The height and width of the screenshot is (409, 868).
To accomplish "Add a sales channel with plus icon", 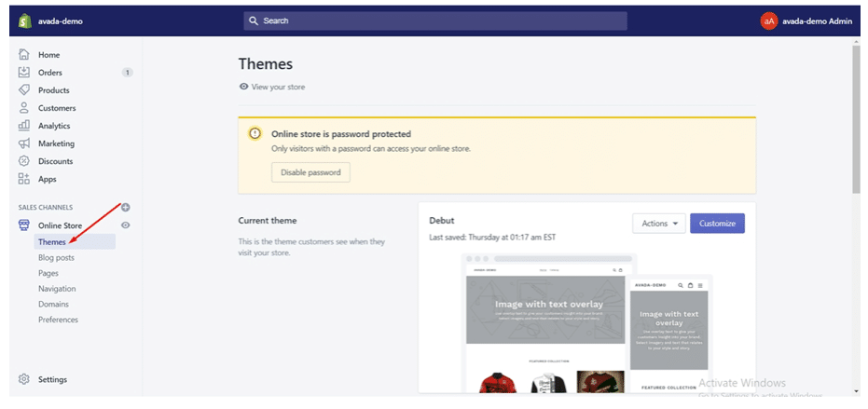I will 126,208.
